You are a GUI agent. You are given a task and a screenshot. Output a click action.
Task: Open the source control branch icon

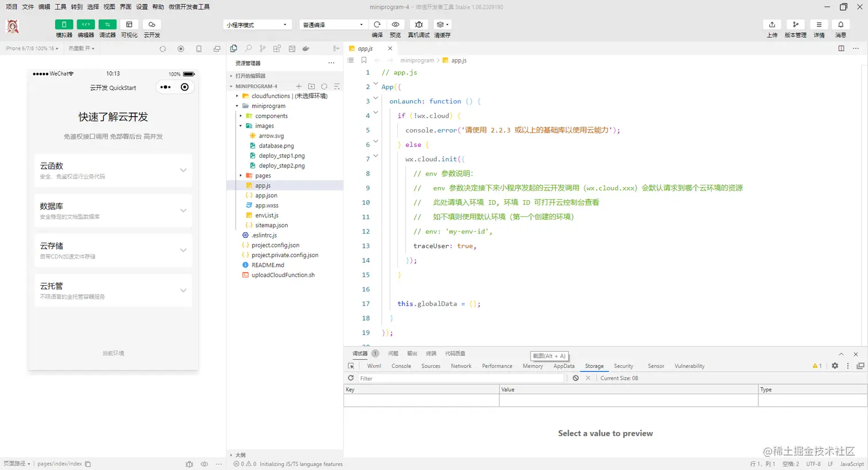tap(262, 49)
